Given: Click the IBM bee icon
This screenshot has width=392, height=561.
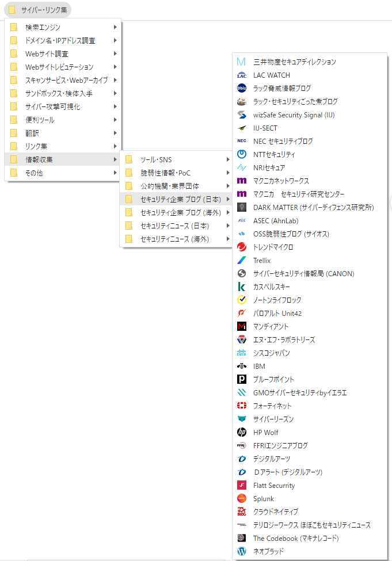Looking at the screenshot, I should click(242, 367).
